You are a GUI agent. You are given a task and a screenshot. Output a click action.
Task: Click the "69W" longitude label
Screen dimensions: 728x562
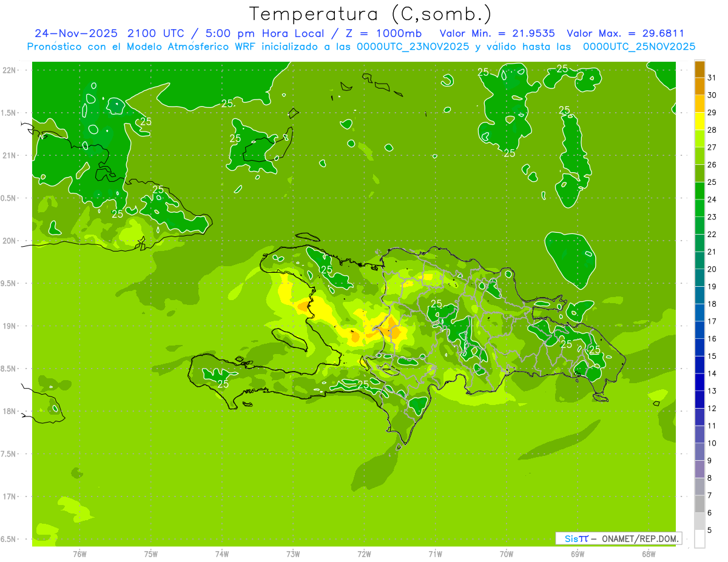[578, 554]
